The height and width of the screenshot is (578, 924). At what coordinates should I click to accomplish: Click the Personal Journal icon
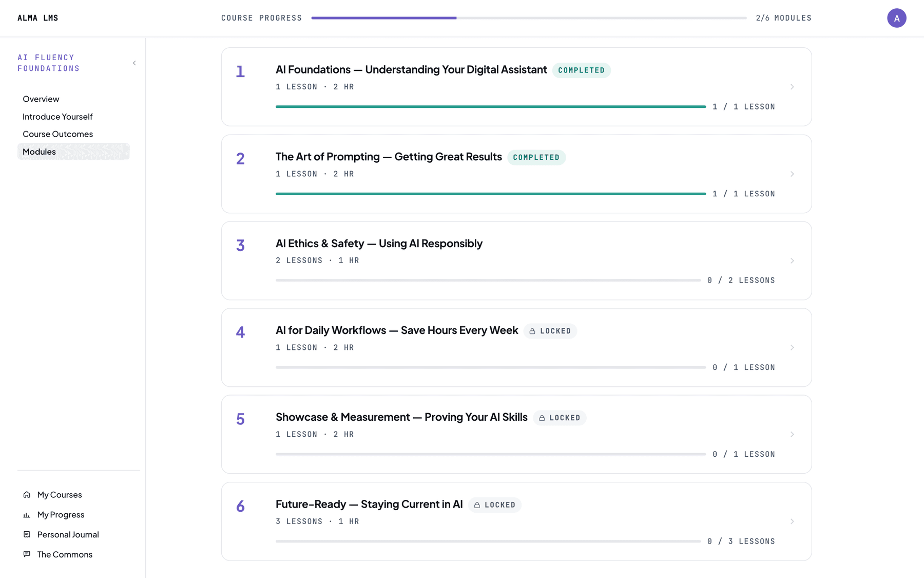27,534
